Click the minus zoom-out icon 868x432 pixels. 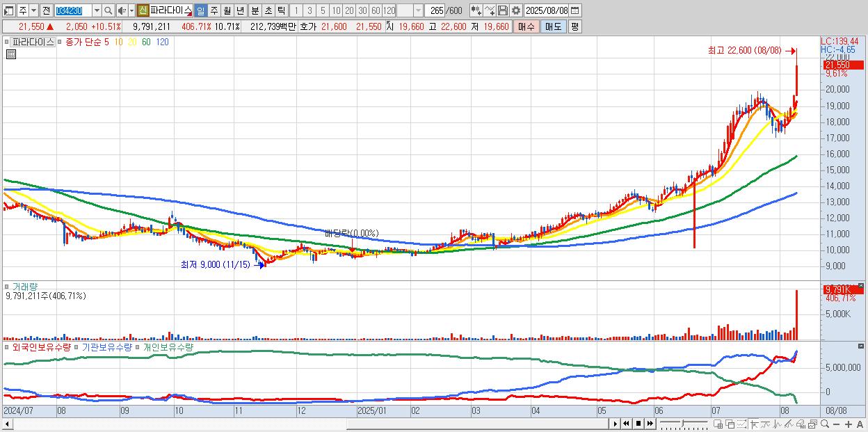(x=836, y=424)
